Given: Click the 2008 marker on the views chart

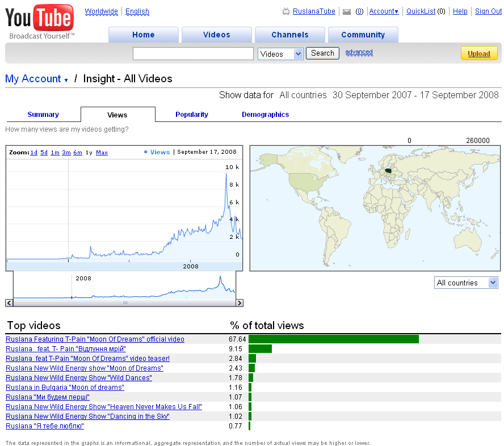Looking at the screenshot, I should (191, 266).
